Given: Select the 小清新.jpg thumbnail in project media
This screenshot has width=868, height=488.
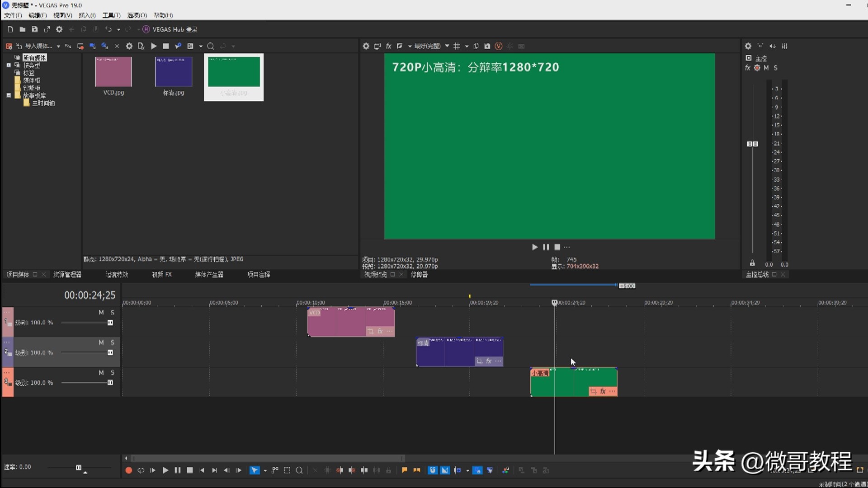Looking at the screenshot, I should (x=234, y=72).
